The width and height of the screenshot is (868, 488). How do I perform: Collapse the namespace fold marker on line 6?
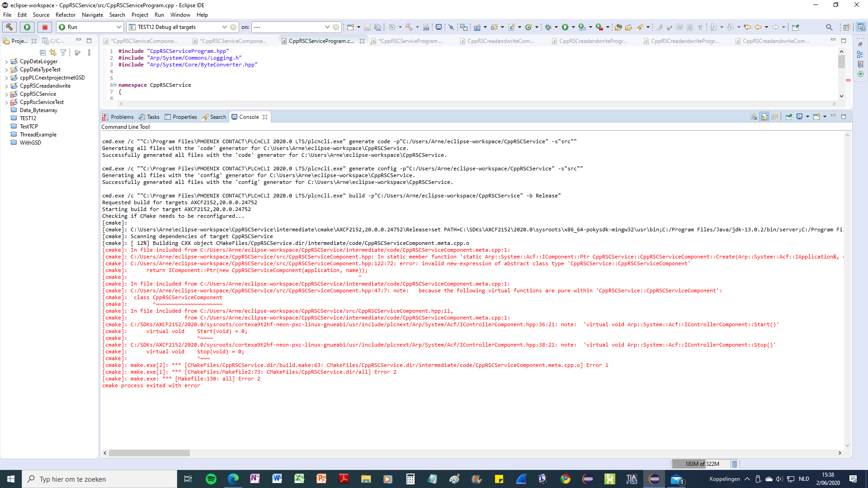click(115, 85)
